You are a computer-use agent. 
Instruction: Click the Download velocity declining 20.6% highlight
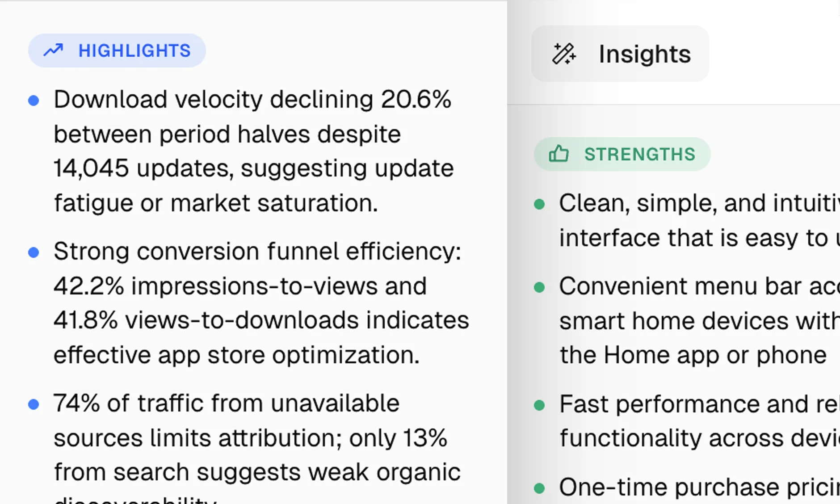coord(253,151)
